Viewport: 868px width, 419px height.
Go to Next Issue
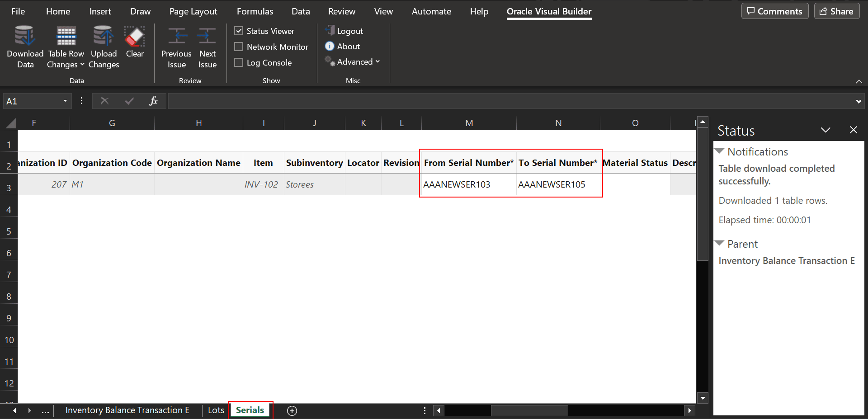tap(208, 47)
